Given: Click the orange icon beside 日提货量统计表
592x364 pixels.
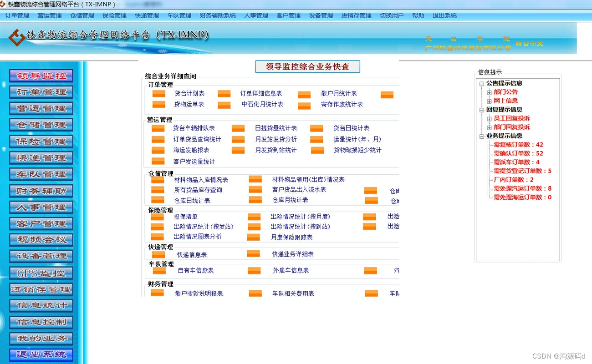Looking at the screenshot, I should click(238, 128).
